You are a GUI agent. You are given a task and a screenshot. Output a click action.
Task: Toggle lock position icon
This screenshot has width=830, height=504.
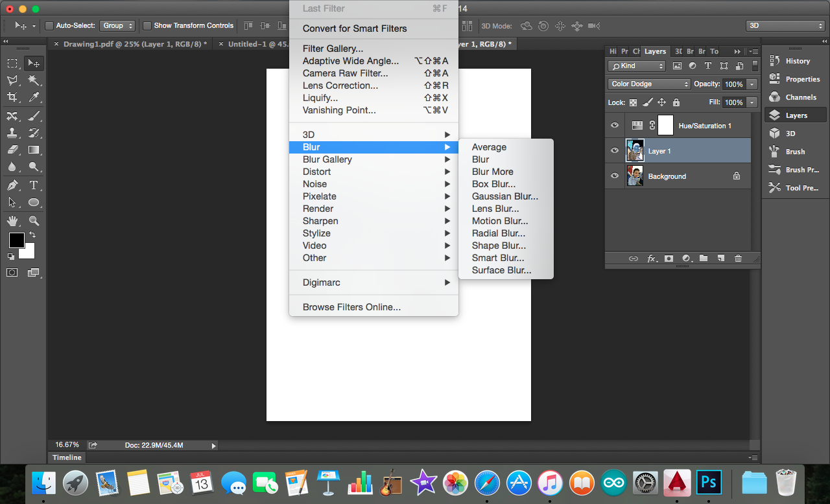click(x=662, y=102)
